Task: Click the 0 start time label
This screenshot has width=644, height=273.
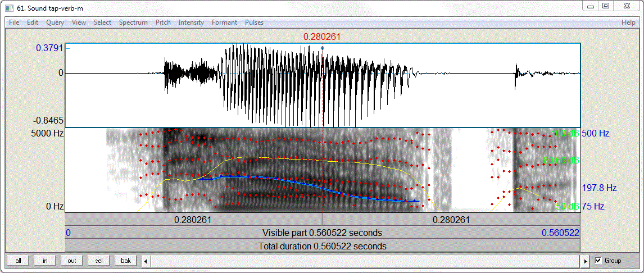Action: pos(68,233)
